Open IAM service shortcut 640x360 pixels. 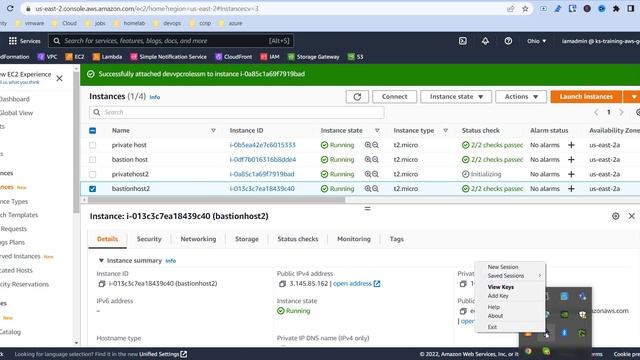pyautogui.click(x=270, y=57)
